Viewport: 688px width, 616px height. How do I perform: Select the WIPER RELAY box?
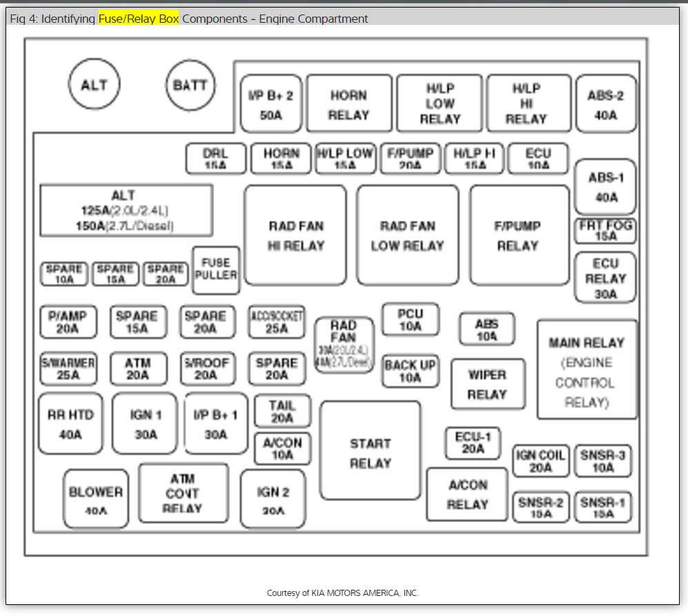click(x=488, y=384)
